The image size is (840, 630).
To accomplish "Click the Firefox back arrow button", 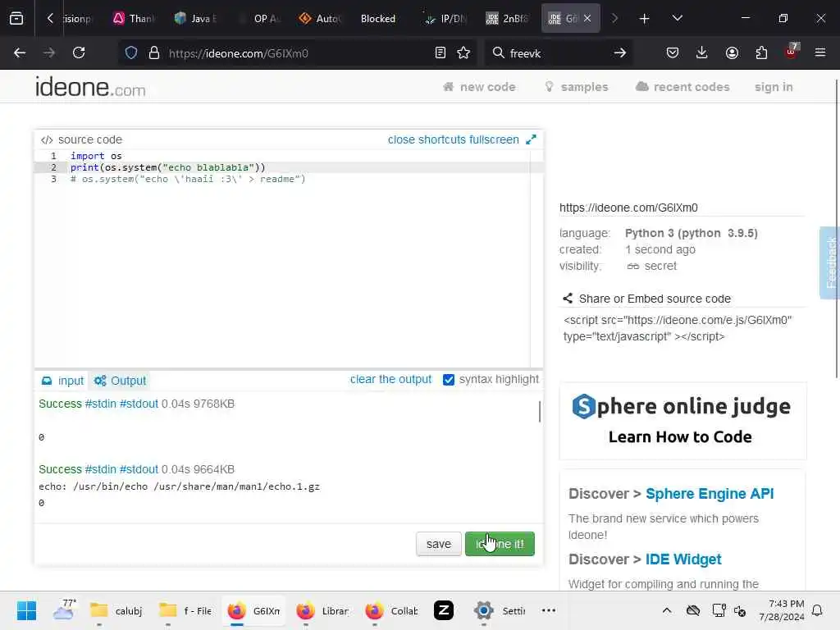I will coord(20,52).
